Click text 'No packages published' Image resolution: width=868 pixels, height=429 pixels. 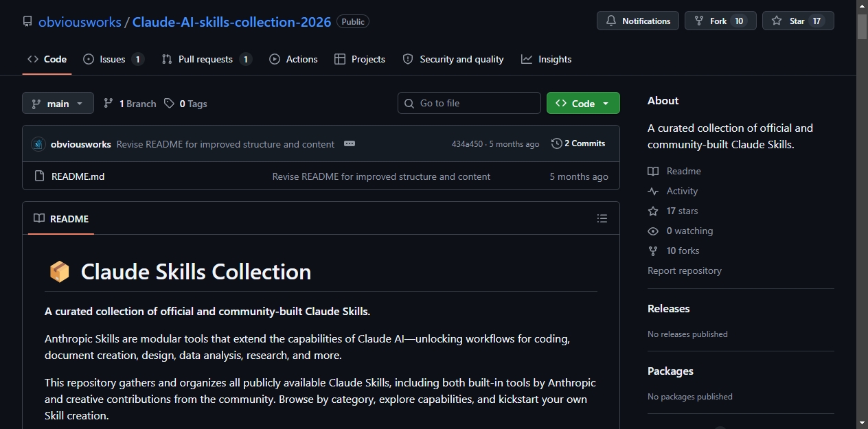[x=690, y=397]
